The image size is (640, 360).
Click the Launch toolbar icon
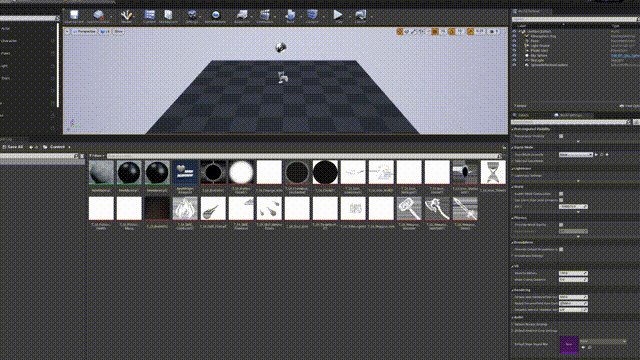click(x=361, y=15)
